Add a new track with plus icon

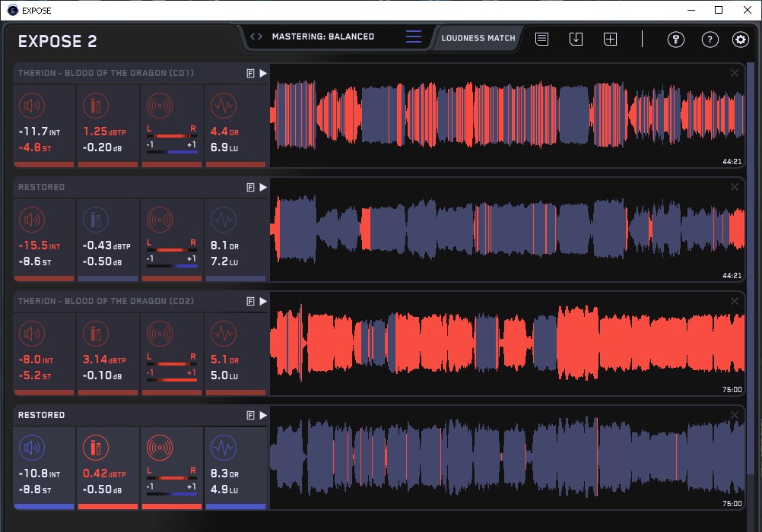click(610, 39)
